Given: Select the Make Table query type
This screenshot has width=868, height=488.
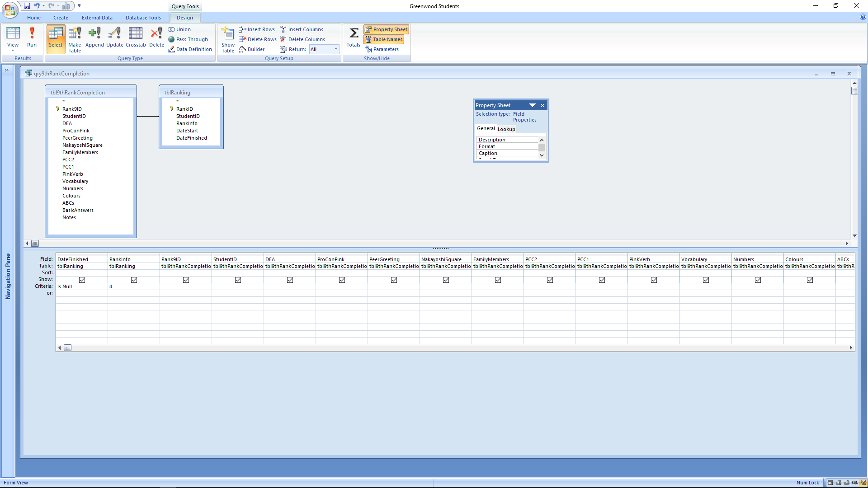Looking at the screenshot, I should (x=75, y=39).
